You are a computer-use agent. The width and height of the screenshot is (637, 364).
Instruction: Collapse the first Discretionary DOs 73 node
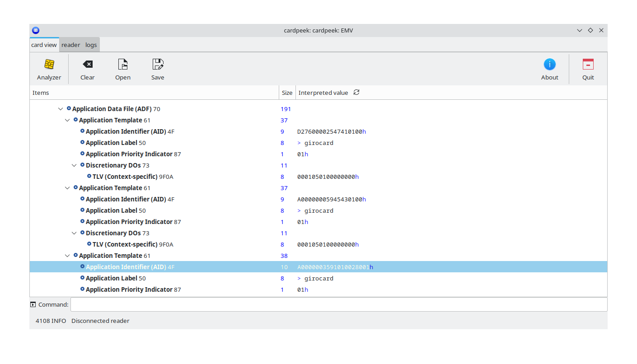coord(74,165)
